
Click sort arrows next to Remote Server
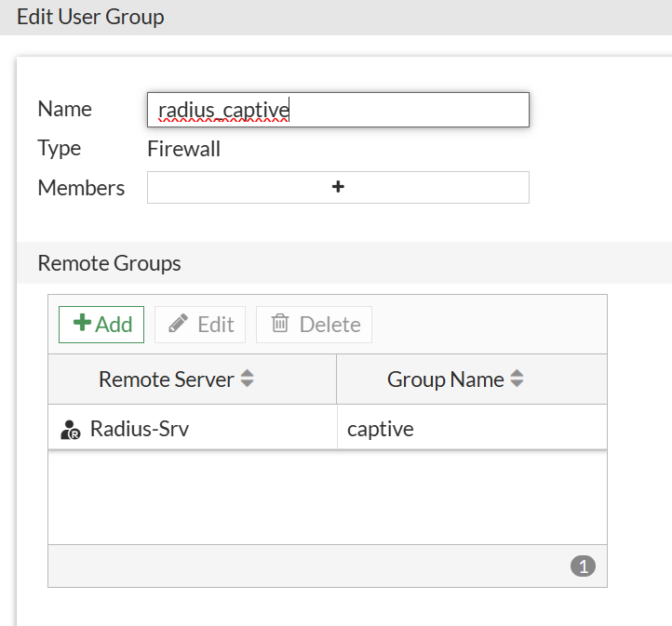pyautogui.click(x=248, y=380)
